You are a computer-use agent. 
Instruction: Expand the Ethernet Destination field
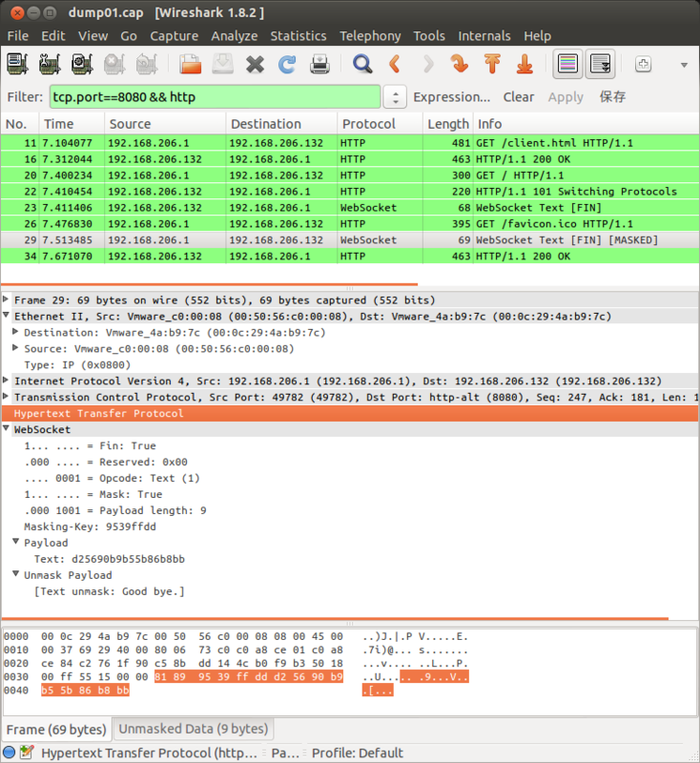click(15, 331)
